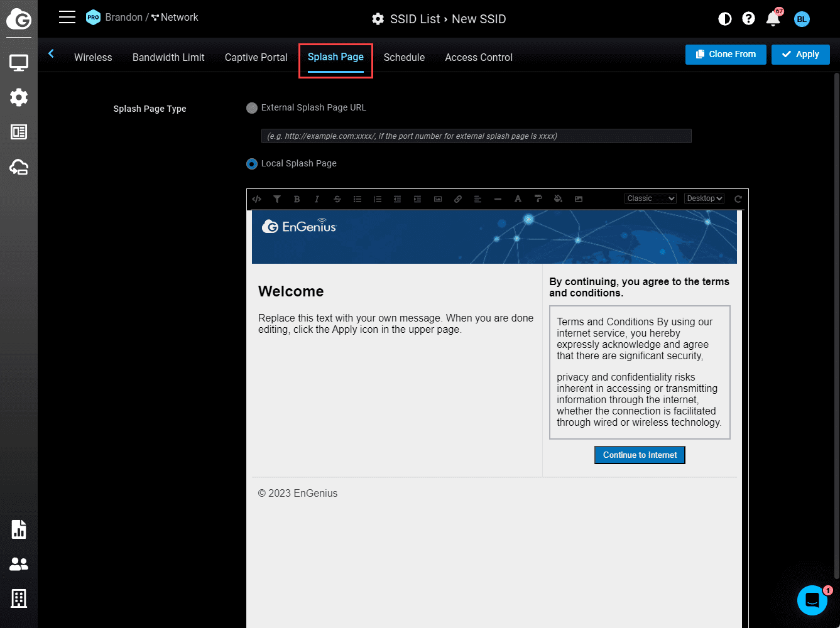
Task: Open the newspaper icon in the sidebar
Action: pyautogui.click(x=19, y=132)
